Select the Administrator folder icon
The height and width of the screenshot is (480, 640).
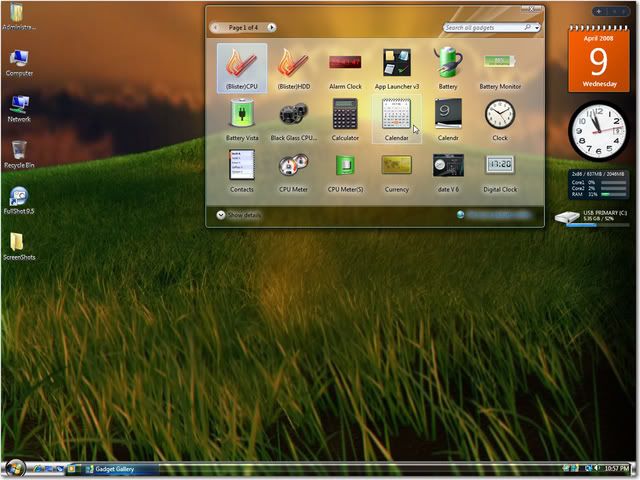[x=18, y=16]
